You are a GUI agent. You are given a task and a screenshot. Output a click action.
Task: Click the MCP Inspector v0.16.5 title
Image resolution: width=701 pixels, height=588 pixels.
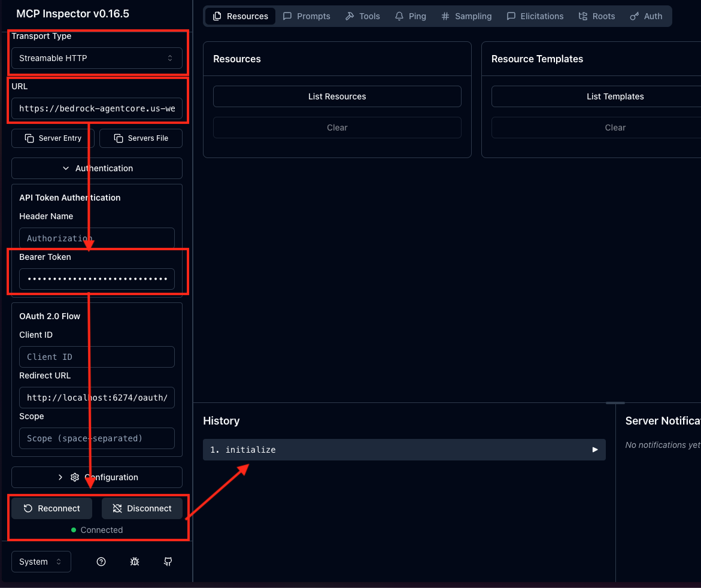72,14
